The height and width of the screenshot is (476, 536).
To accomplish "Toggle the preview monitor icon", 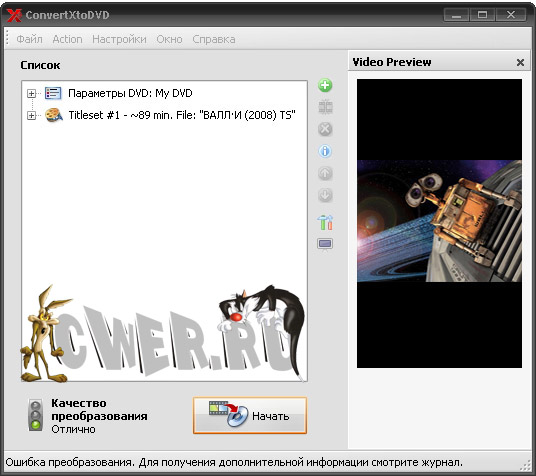I will coord(325,244).
